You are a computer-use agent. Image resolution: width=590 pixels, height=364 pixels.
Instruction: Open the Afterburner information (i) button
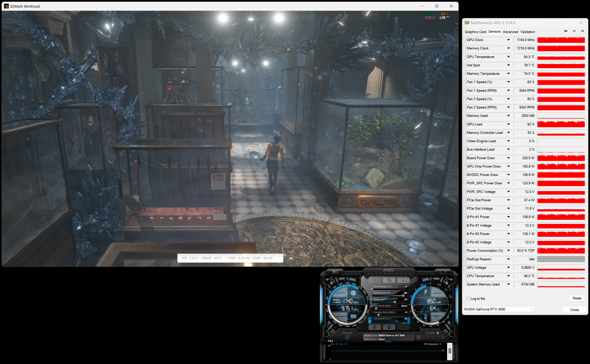[x=404, y=280]
